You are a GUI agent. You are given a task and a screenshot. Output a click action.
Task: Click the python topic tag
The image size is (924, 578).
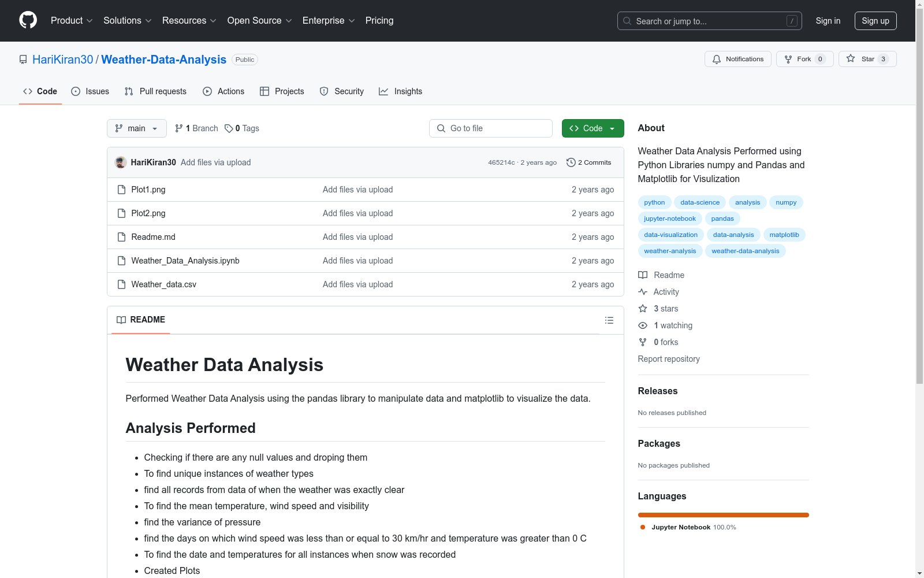[x=654, y=202]
